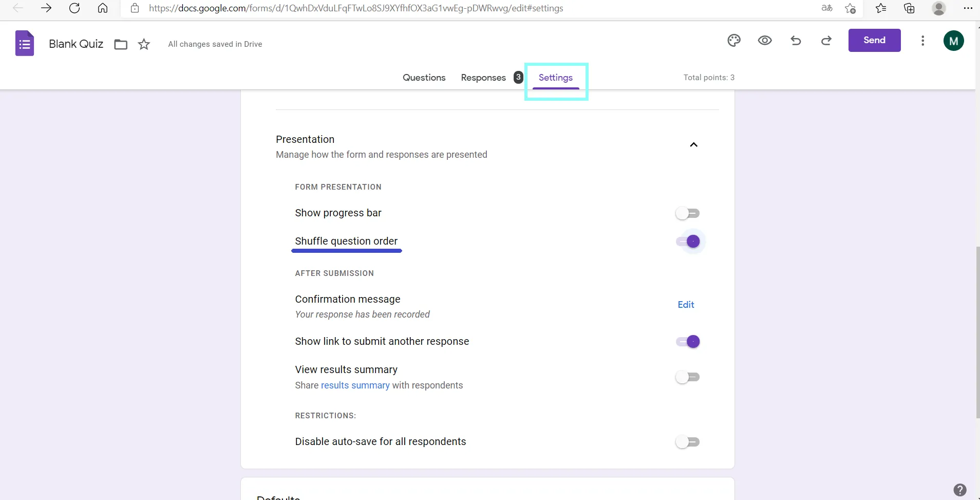980x500 pixels.
Task: Click the redo arrow icon
Action: (826, 41)
